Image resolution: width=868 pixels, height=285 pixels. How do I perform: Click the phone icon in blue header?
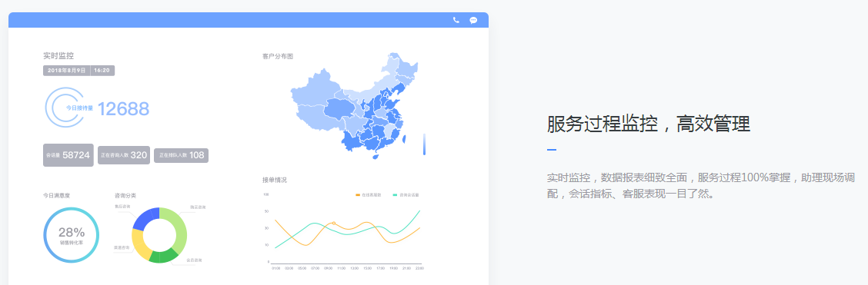(x=456, y=20)
